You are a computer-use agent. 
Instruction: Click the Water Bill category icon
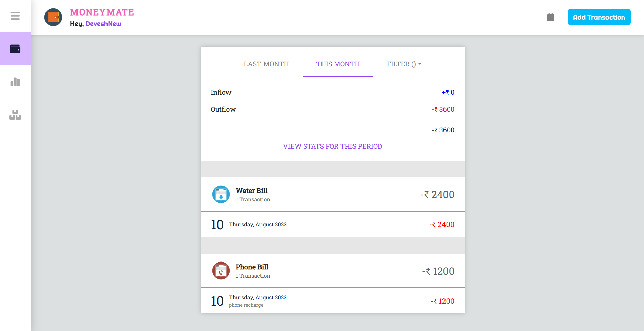(221, 194)
